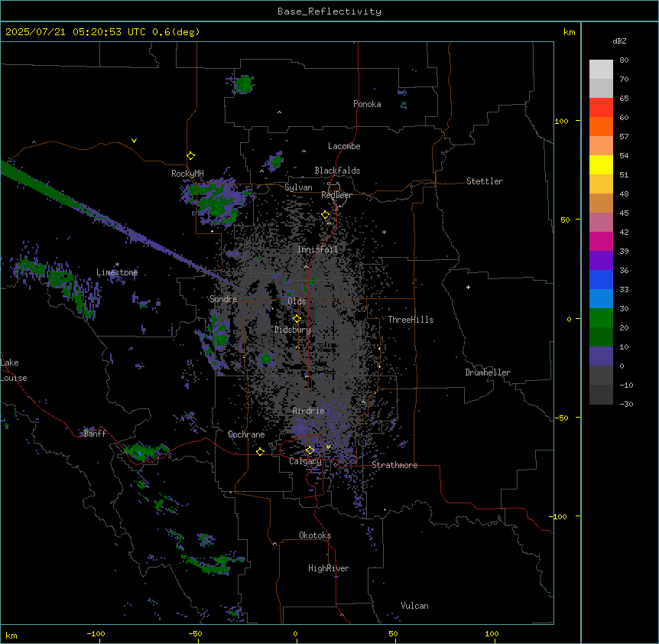The height and width of the screenshot is (644, 659).
Task: Click the Ponoka city label
Action: [x=367, y=104]
